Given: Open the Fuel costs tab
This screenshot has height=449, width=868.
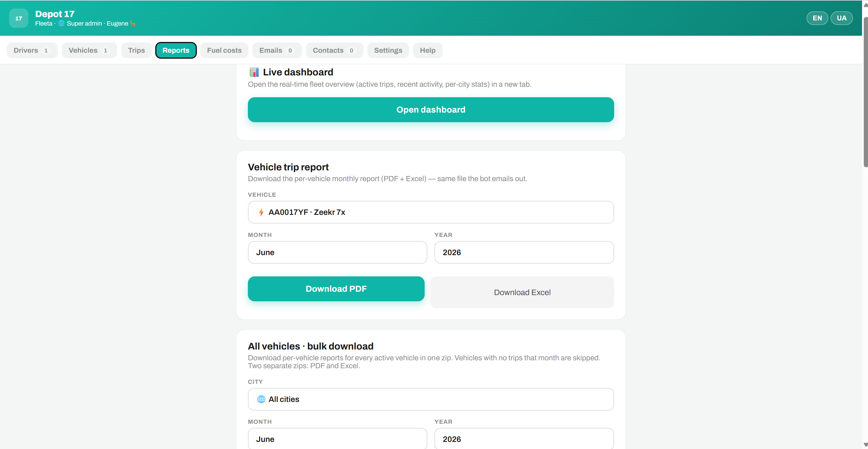Looking at the screenshot, I should click(x=224, y=50).
